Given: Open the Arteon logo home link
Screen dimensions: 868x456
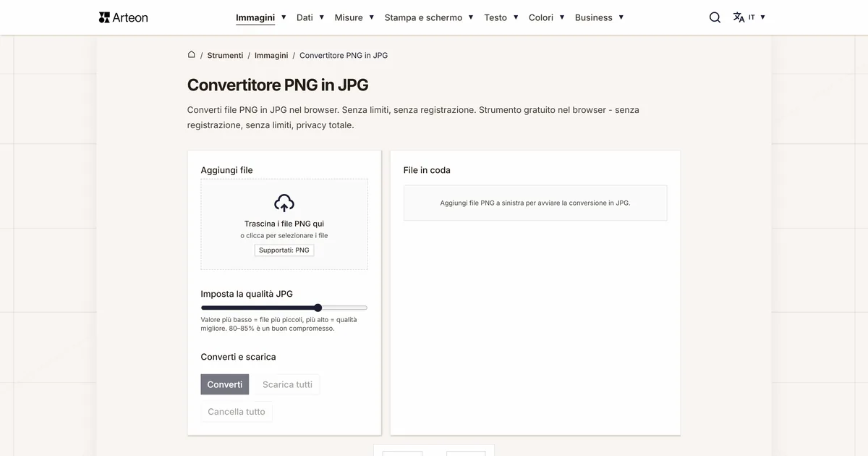Looking at the screenshot, I should pos(123,17).
